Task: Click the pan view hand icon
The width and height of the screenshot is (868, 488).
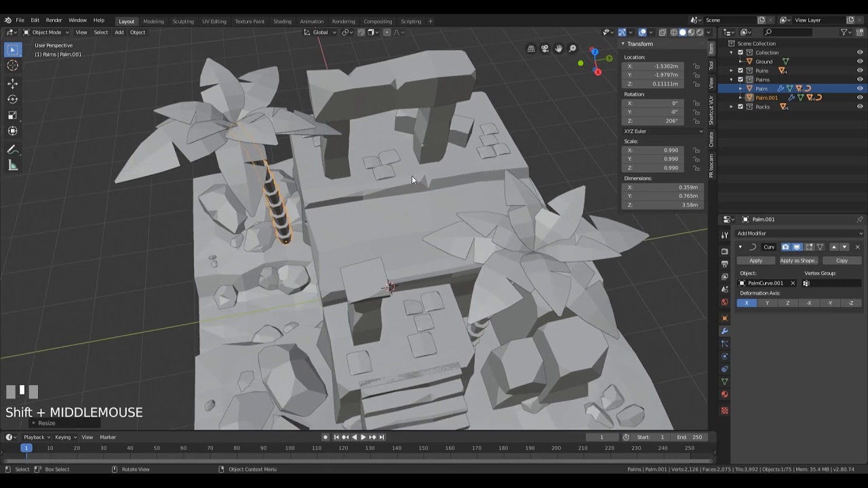Action: pyautogui.click(x=559, y=49)
